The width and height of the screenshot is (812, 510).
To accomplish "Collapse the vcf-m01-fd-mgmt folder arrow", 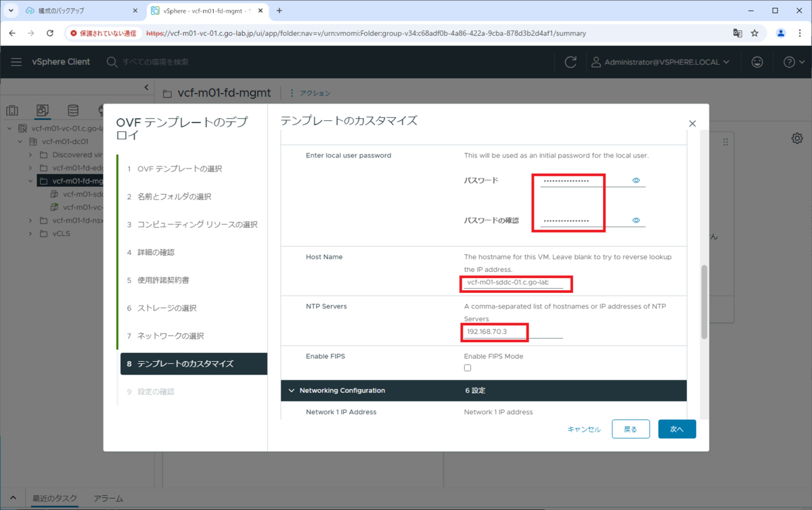I will pyautogui.click(x=30, y=181).
